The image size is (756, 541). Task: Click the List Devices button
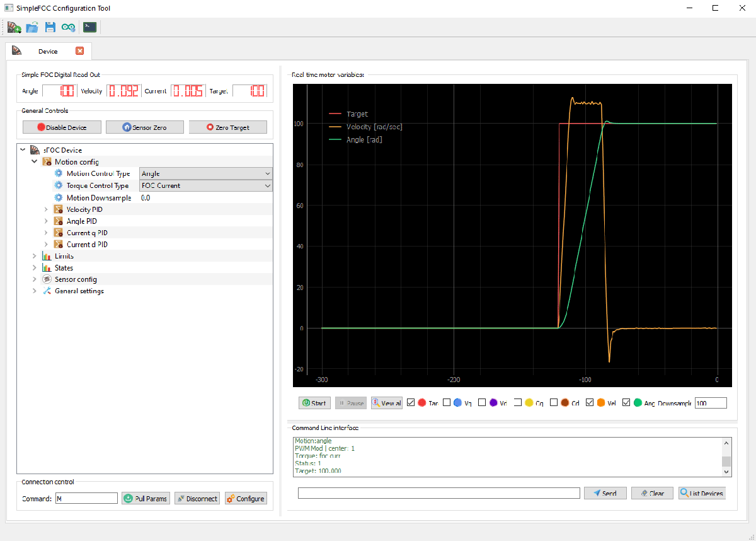(x=701, y=492)
